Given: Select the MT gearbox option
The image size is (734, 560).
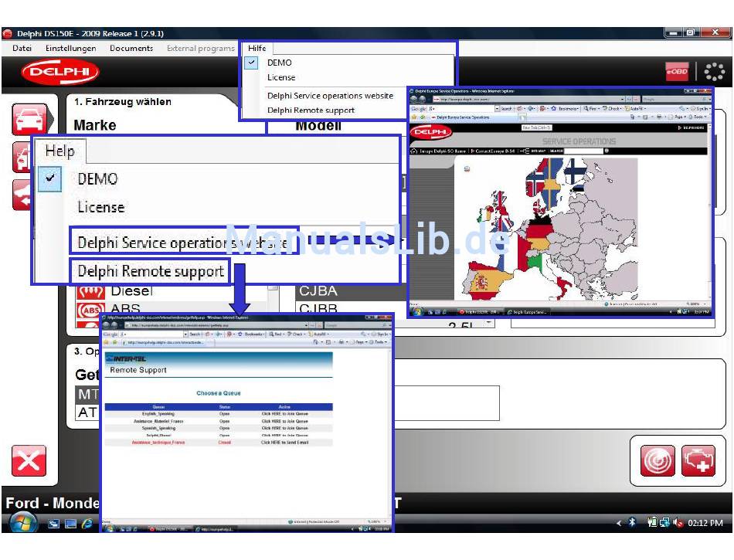Looking at the screenshot, I should click(x=88, y=395).
